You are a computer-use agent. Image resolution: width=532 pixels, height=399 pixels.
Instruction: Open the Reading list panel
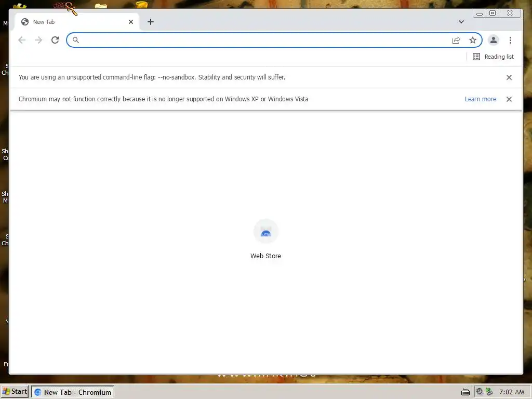point(494,57)
